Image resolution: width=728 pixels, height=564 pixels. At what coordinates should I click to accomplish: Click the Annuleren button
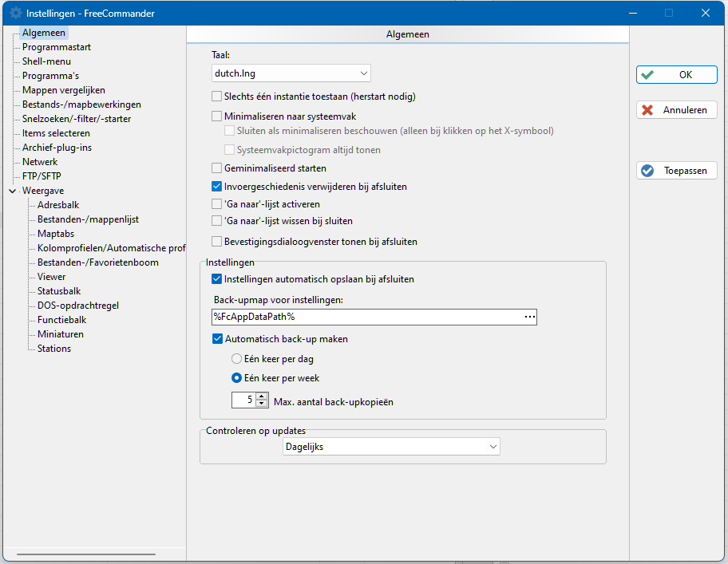pyautogui.click(x=676, y=110)
